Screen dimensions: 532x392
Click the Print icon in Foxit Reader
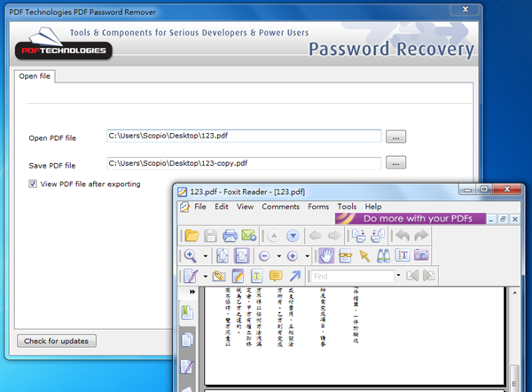click(230, 236)
